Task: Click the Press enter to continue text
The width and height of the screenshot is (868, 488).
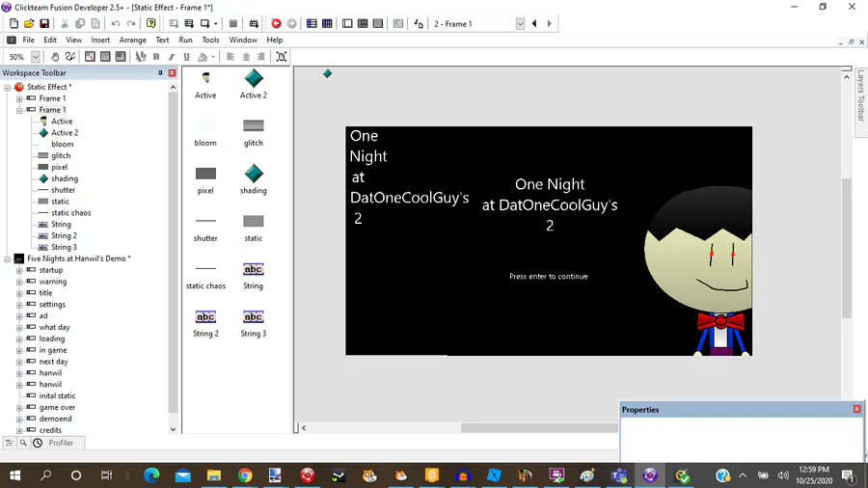Action: point(549,276)
